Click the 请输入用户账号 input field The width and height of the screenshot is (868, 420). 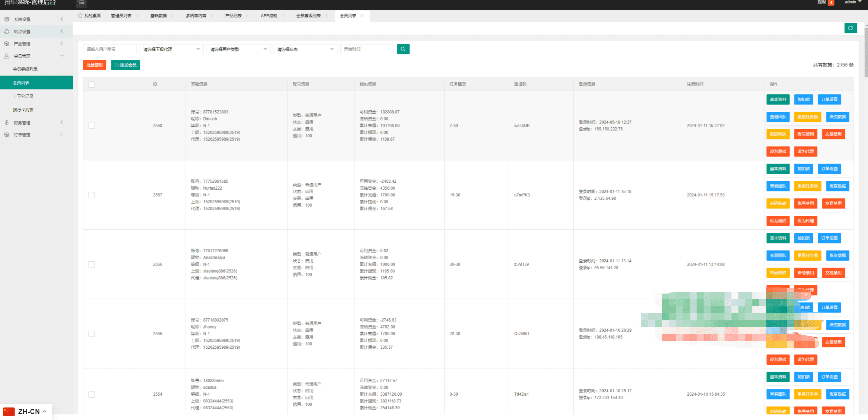[x=110, y=49]
